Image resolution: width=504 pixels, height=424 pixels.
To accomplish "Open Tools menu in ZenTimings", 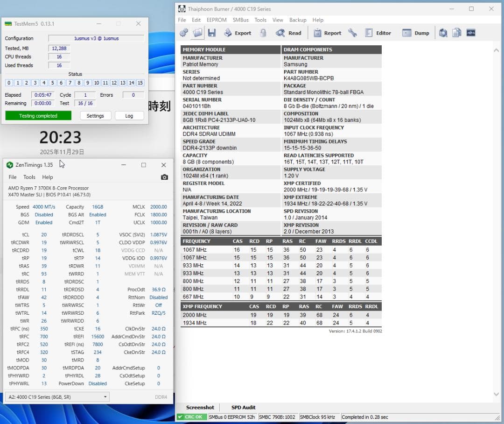I will pyautogui.click(x=29, y=177).
